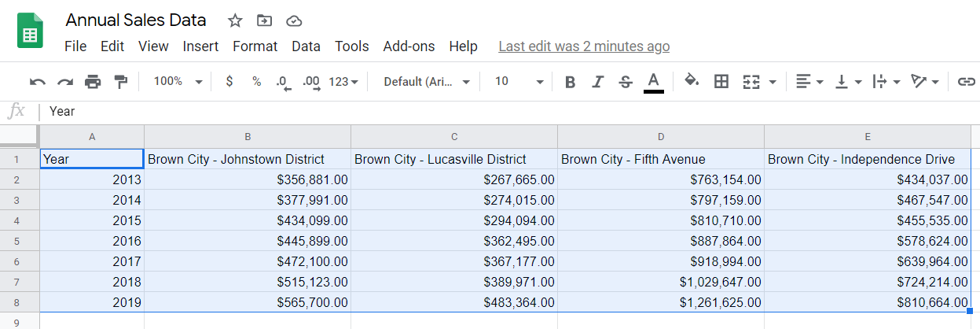Select column C header

click(x=454, y=137)
